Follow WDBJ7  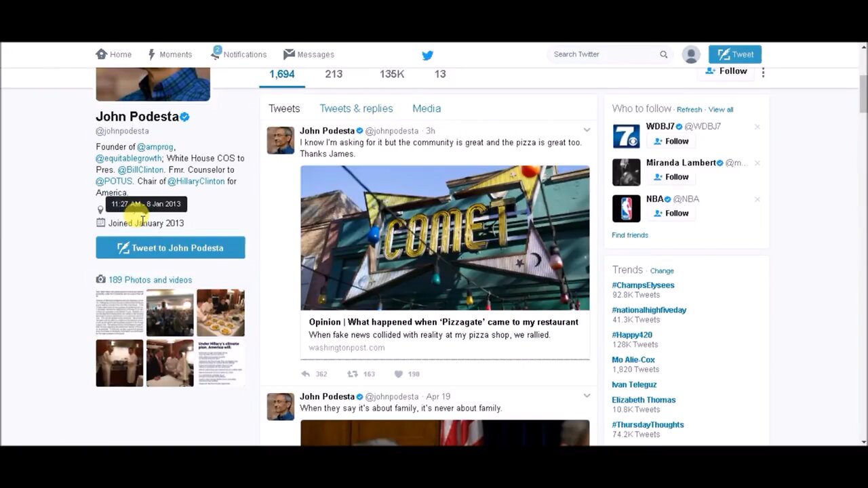coord(671,141)
